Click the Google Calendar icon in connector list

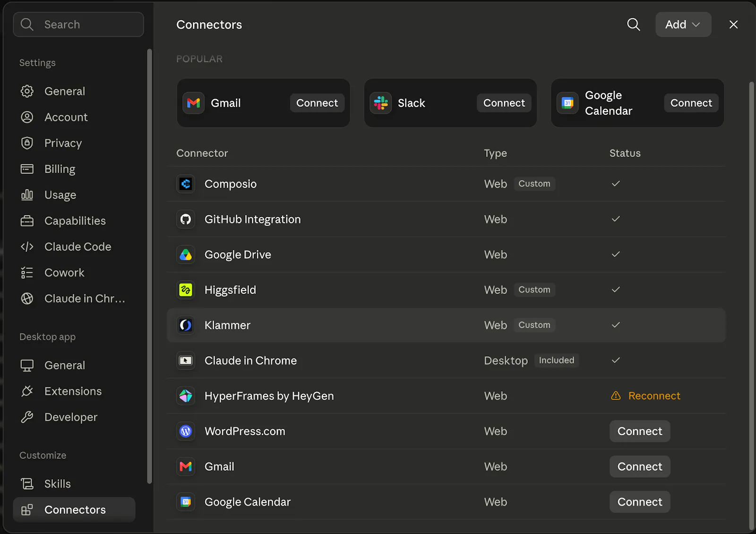[x=186, y=502]
